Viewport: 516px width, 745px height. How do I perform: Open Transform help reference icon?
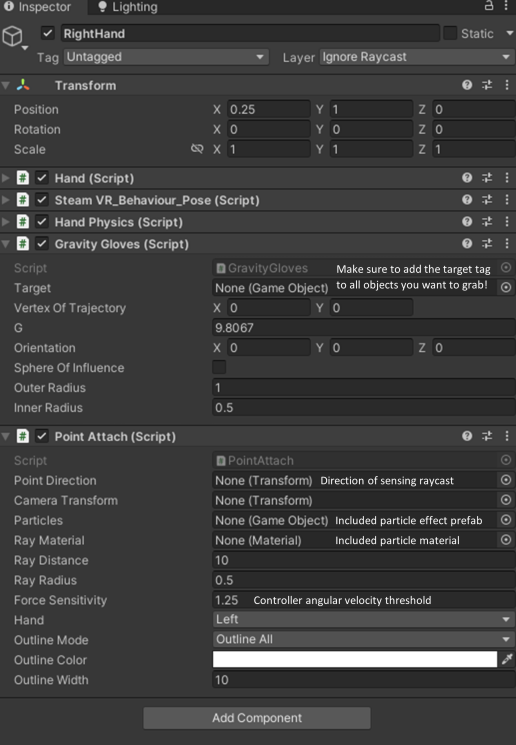tap(467, 85)
